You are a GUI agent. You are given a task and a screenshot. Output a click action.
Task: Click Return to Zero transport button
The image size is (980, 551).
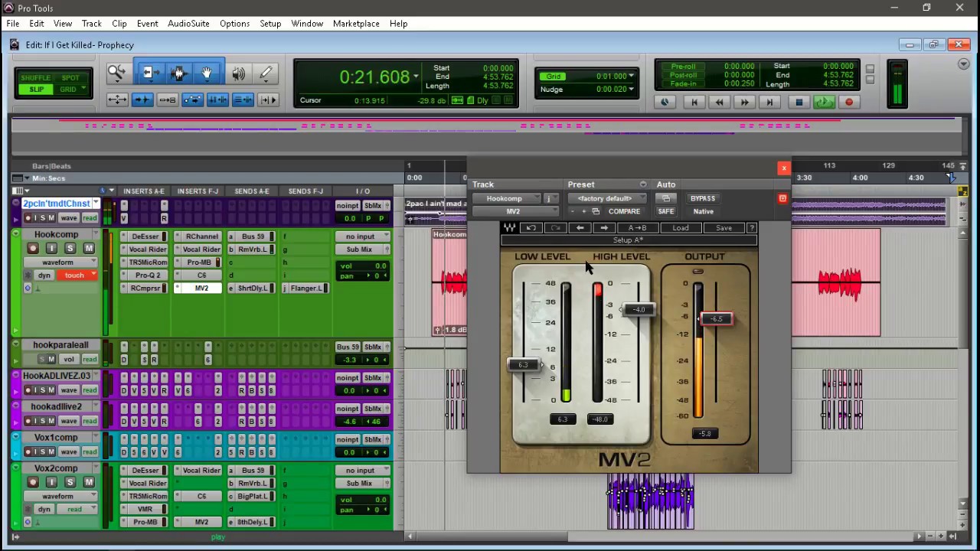[x=694, y=102]
